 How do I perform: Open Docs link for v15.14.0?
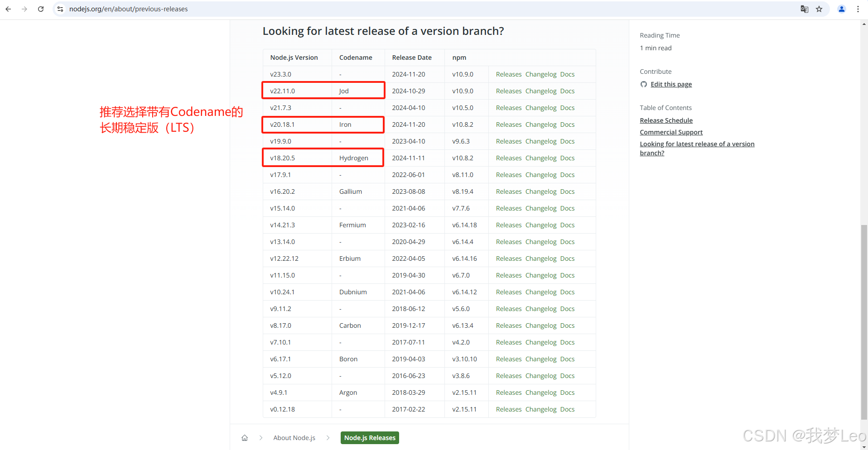click(x=567, y=208)
